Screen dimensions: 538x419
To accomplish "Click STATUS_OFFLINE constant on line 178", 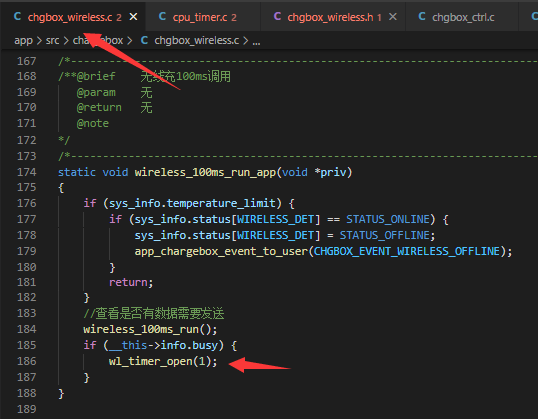I will pyautogui.click(x=385, y=235).
